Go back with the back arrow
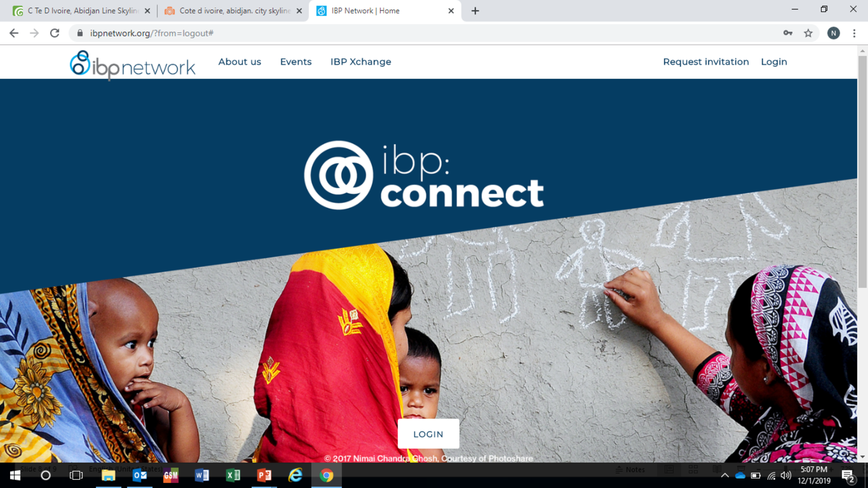 click(x=14, y=33)
